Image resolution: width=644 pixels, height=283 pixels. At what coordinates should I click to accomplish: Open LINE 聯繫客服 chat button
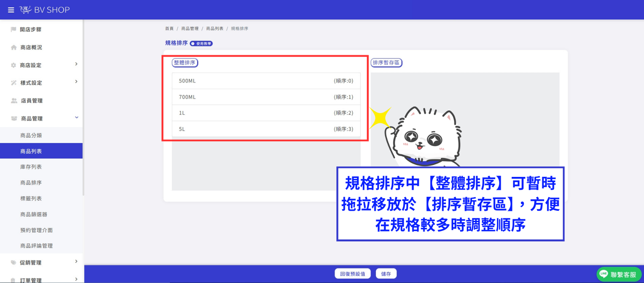click(619, 275)
